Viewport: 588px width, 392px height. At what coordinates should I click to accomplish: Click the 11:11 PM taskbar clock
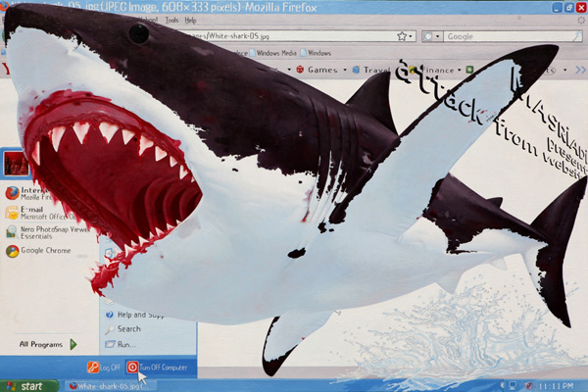coord(556,385)
